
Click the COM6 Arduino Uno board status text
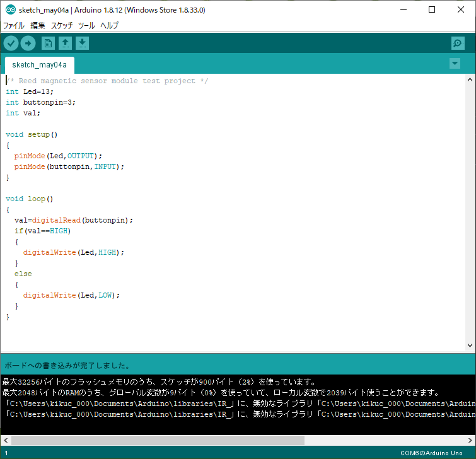pyautogui.click(x=431, y=453)
